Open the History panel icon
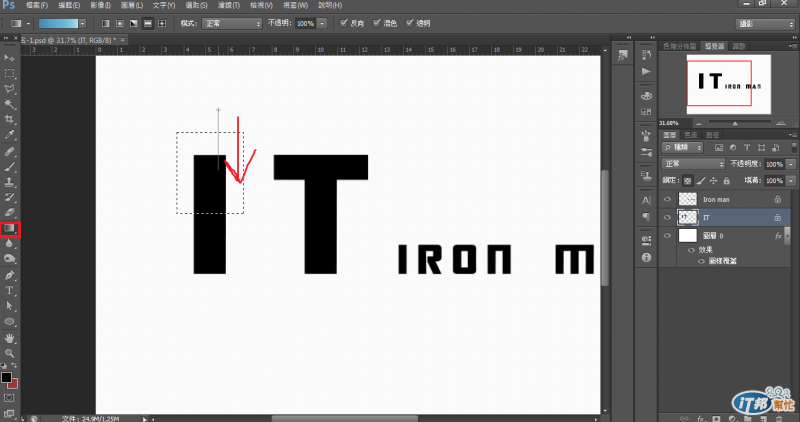 tap(646, 55)
